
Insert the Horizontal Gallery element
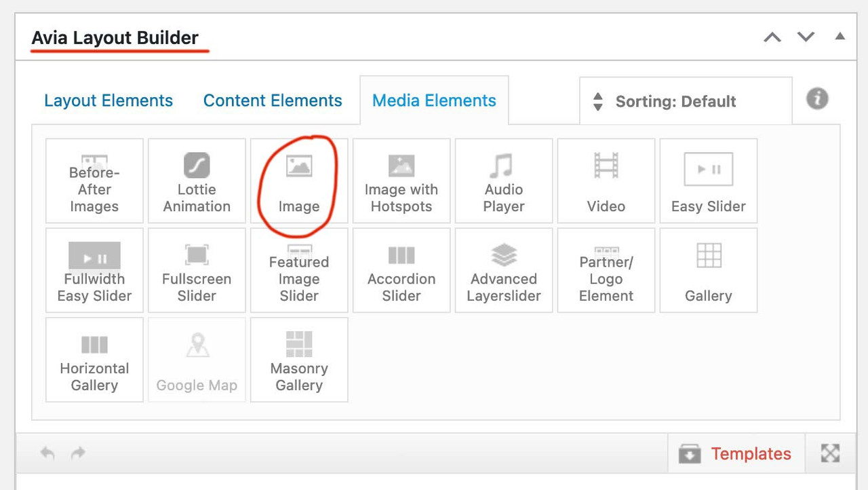94,360
